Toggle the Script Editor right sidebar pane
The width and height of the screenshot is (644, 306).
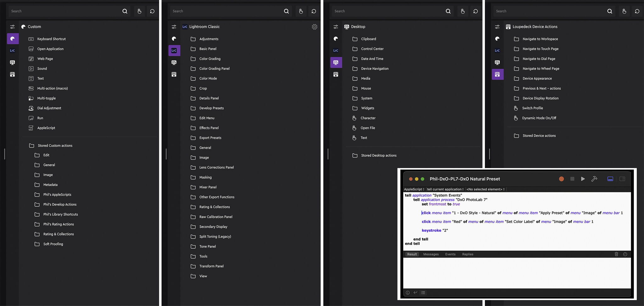[622, 179]
